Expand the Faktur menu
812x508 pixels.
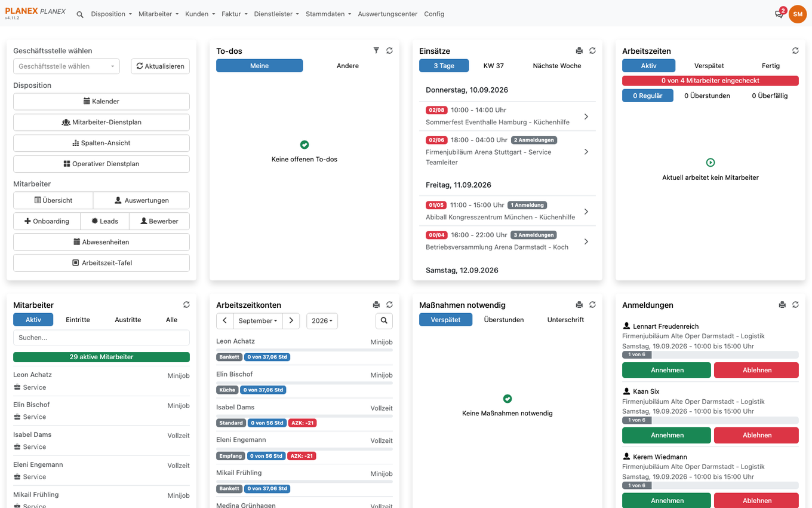click(234, 14)
